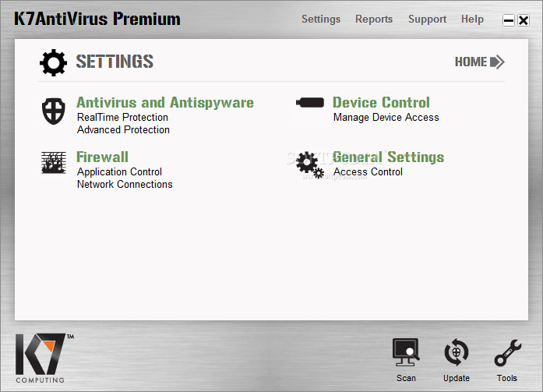The width and height of the screenshot is (543, 392).
Task: Open the Help menu
Action: [x=472, y=19]
